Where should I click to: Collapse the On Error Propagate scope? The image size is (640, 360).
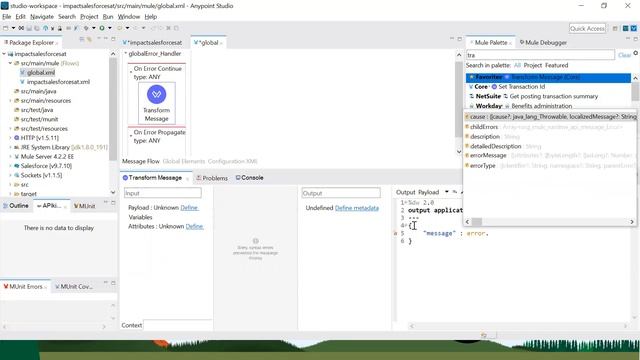131,136
